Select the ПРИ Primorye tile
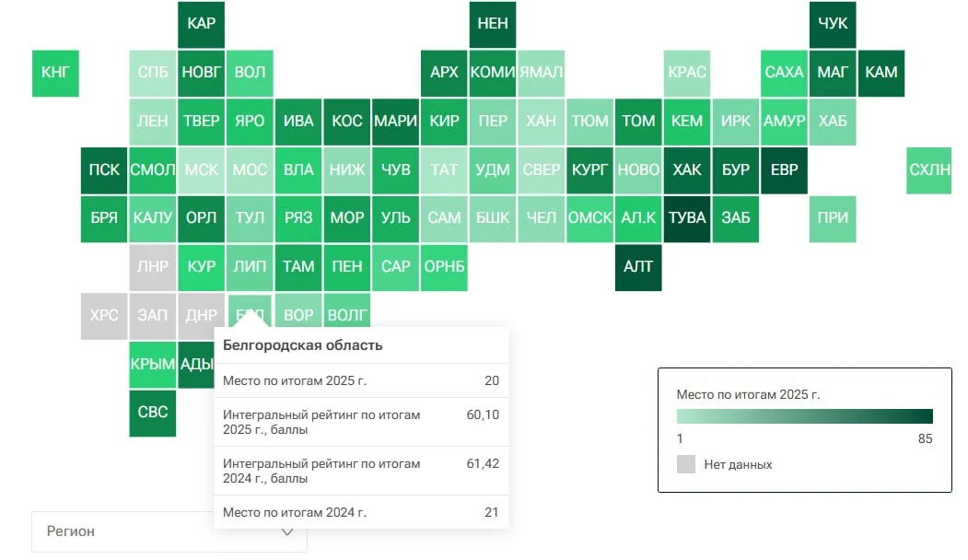The width and height of the screenshot is (968, 560). (833, 218)
